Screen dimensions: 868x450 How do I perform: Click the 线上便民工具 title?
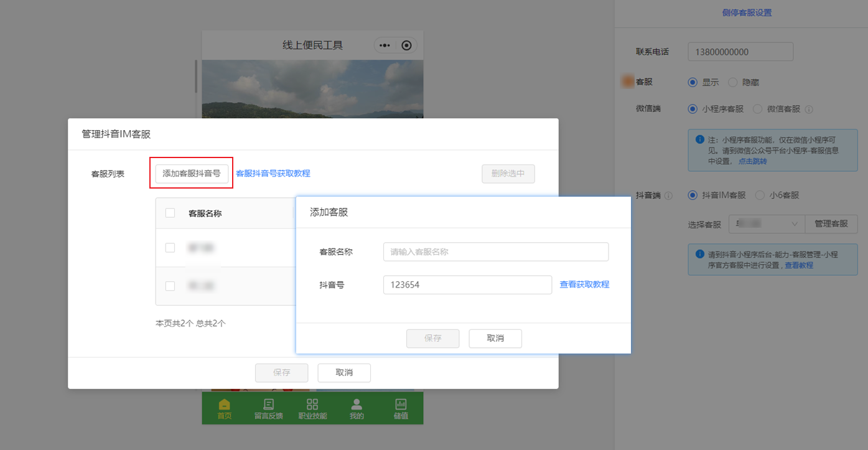(312, 45)
